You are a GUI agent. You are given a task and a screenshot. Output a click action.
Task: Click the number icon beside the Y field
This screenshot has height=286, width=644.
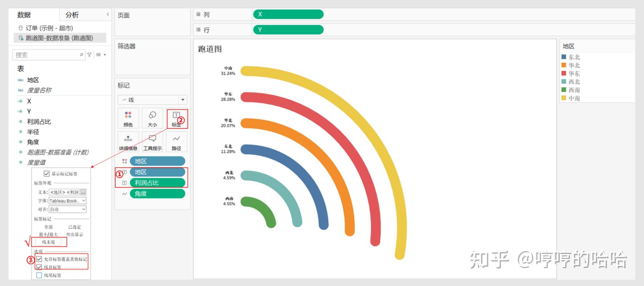tap(20, 111)
